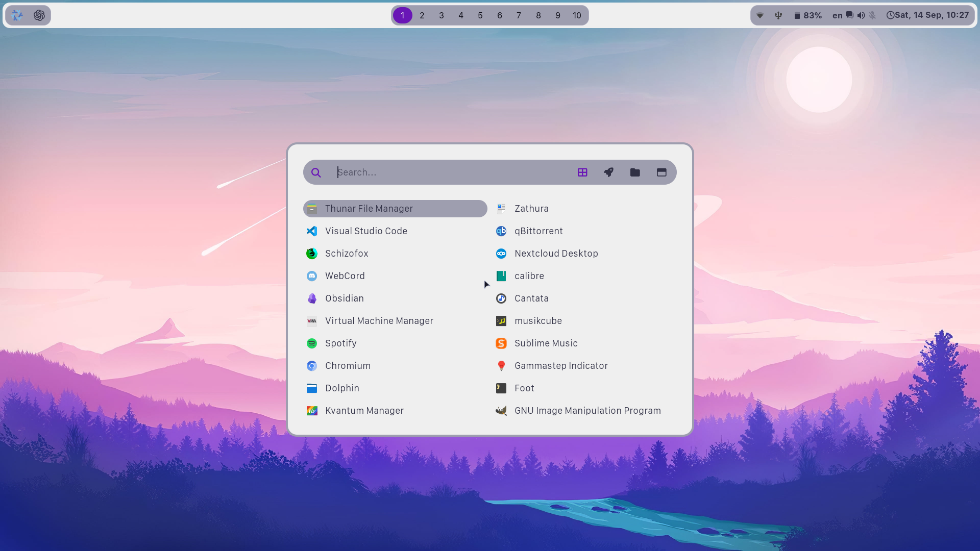980x551 pixels.
Task: Open WebCord
Action: coord(395,276)
